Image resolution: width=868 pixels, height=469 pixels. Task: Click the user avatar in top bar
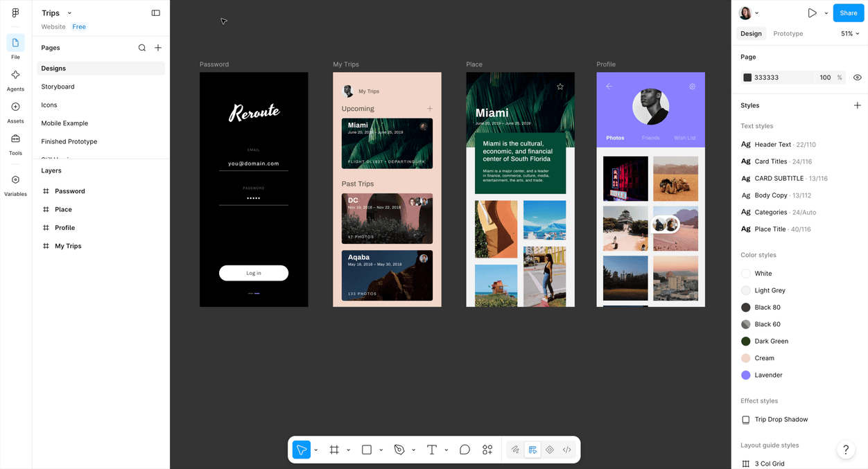coord(745,13)
